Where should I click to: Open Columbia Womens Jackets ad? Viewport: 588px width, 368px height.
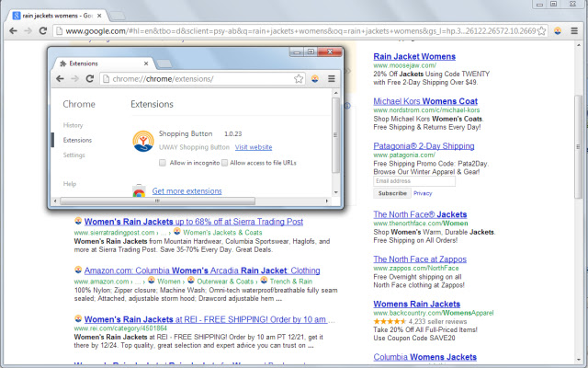(x=424, y=357)
